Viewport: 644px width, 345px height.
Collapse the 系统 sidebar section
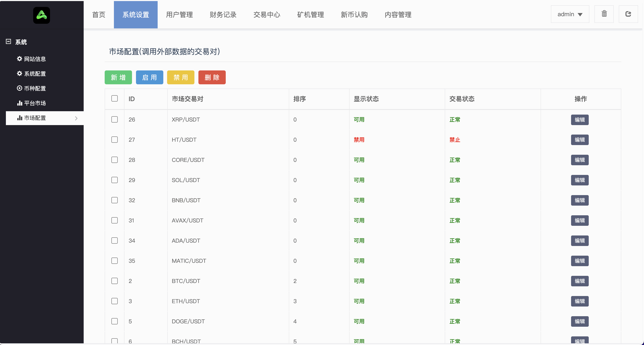click(x=8, y=41)
